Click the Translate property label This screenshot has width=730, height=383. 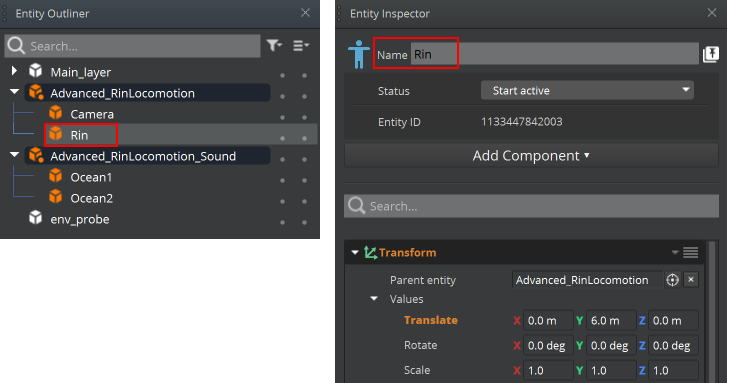click(431, 320)
